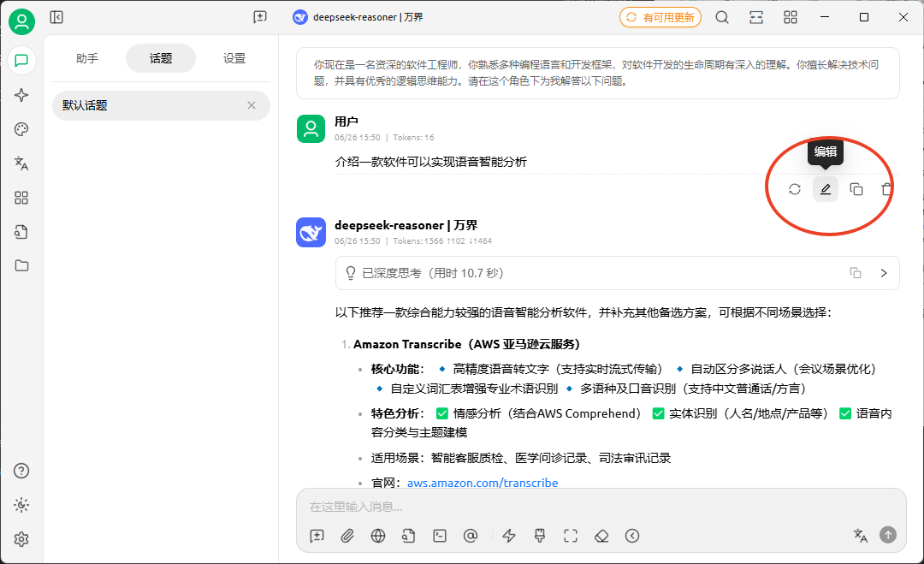
Task: Open the agents sparkle page in sidebar
Action: [x=21, y=95]
